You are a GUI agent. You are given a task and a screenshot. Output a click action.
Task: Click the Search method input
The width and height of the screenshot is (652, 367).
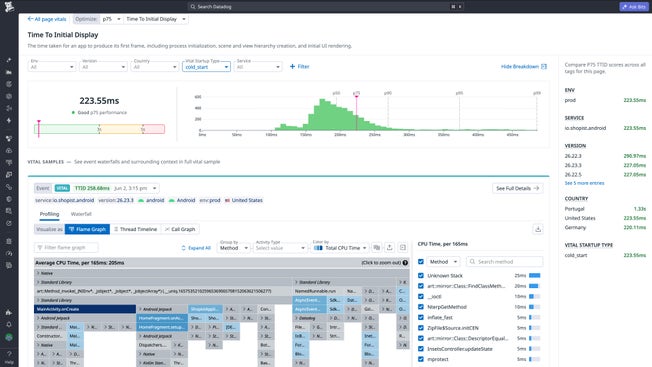pos(504,261)
